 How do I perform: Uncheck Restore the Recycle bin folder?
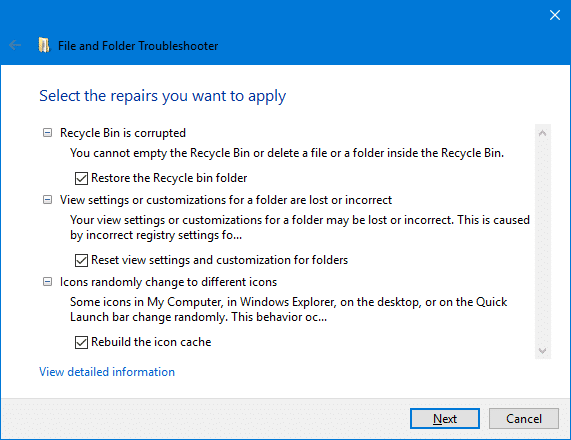pos(81,178)
